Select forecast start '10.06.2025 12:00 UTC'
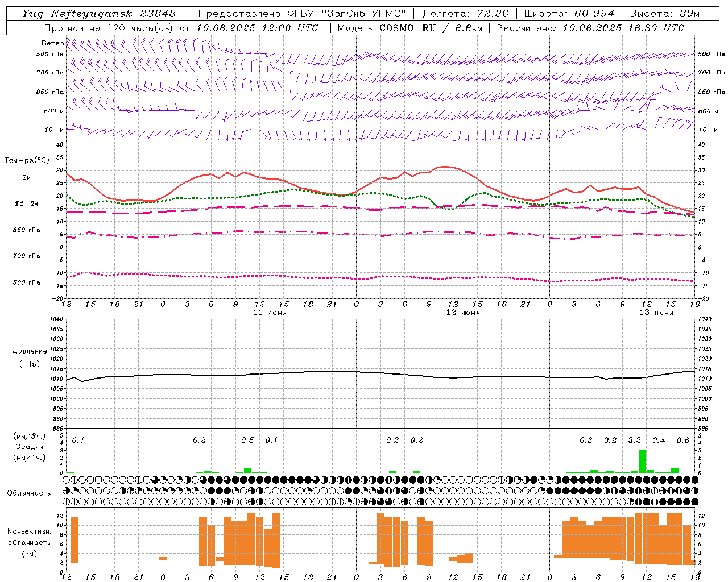The width and height of the screenshot is (728, 582). pos(257,28)
